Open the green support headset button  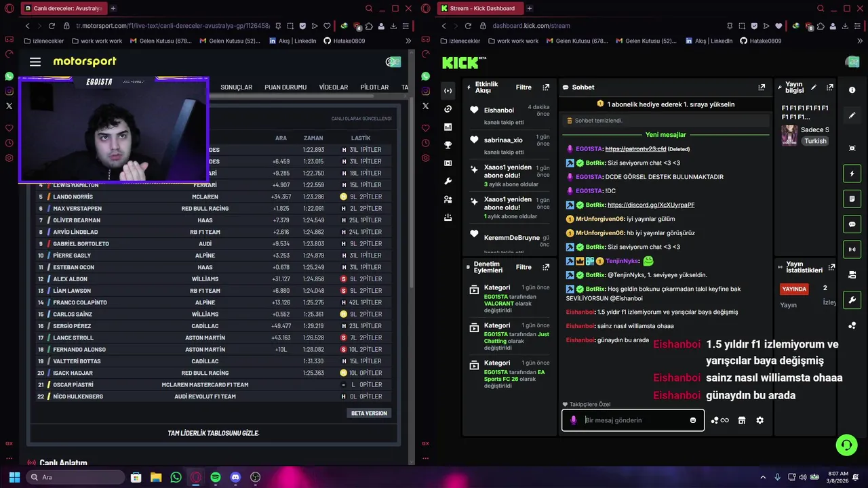coord(846,445)
